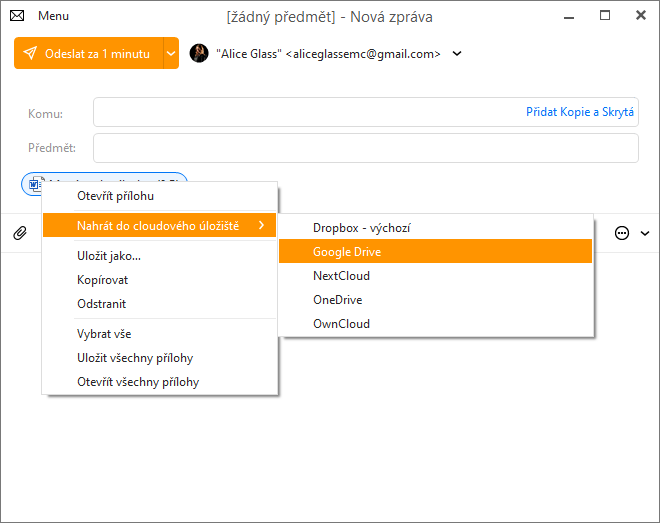This screenshot has width=660, height=523.
Task: Select Odstranit to remove attachment
Action: click(x=160, y=304)
